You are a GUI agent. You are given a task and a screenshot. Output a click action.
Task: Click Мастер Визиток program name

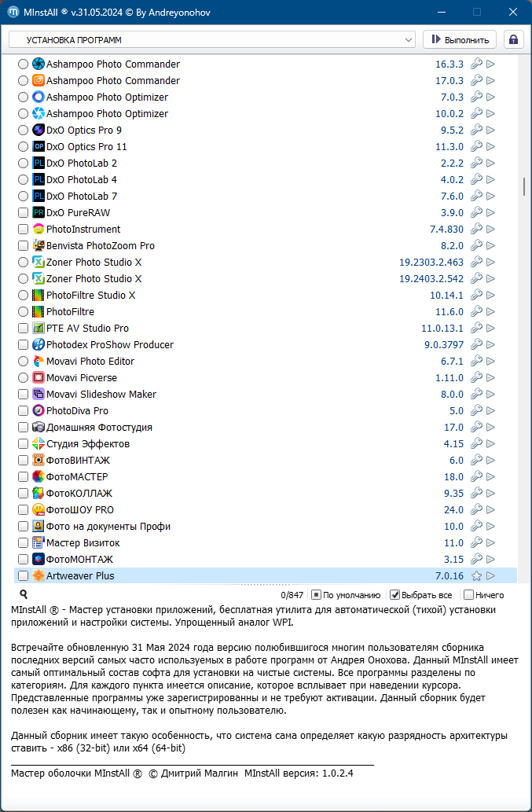coord(83,542)
